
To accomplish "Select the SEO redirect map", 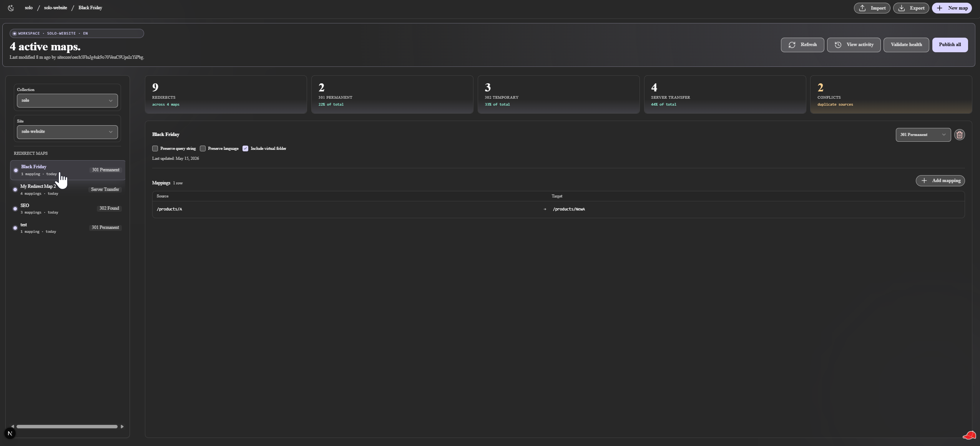I will point(68,209).
